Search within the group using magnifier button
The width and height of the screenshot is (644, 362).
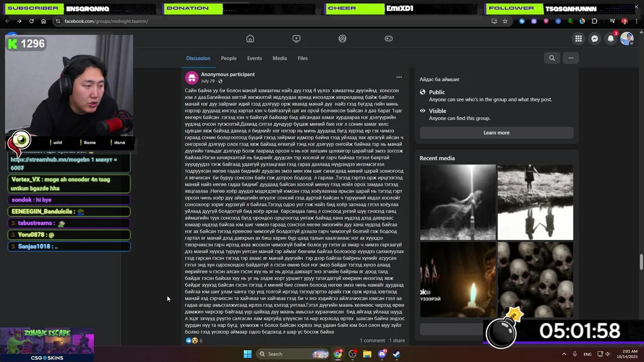click(552, 58)
